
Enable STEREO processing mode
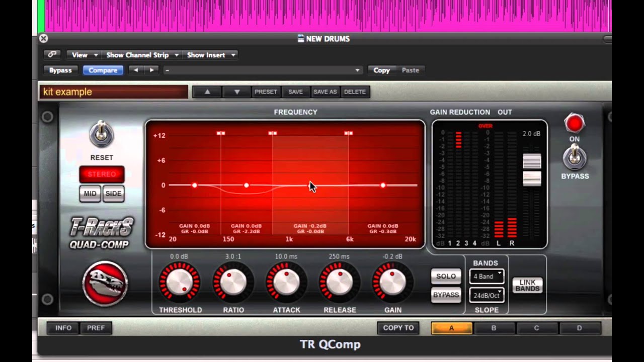(x=102, y=174)
